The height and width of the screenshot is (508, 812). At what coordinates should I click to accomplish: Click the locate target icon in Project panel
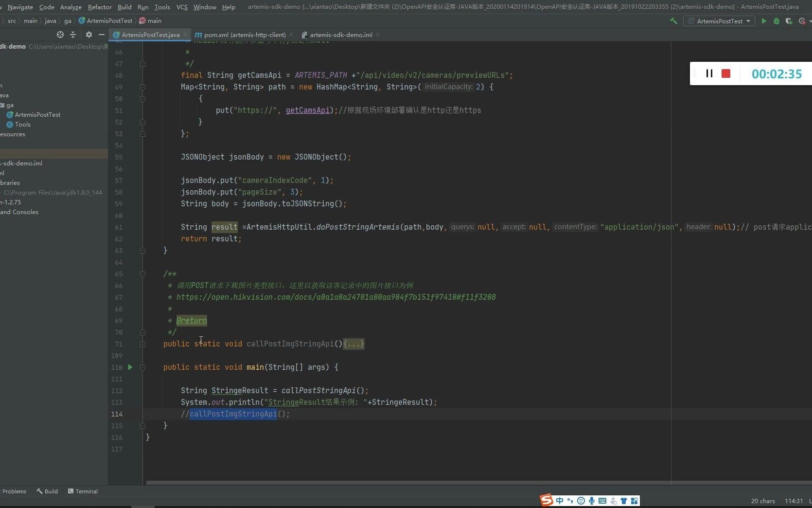click(60, 35)
